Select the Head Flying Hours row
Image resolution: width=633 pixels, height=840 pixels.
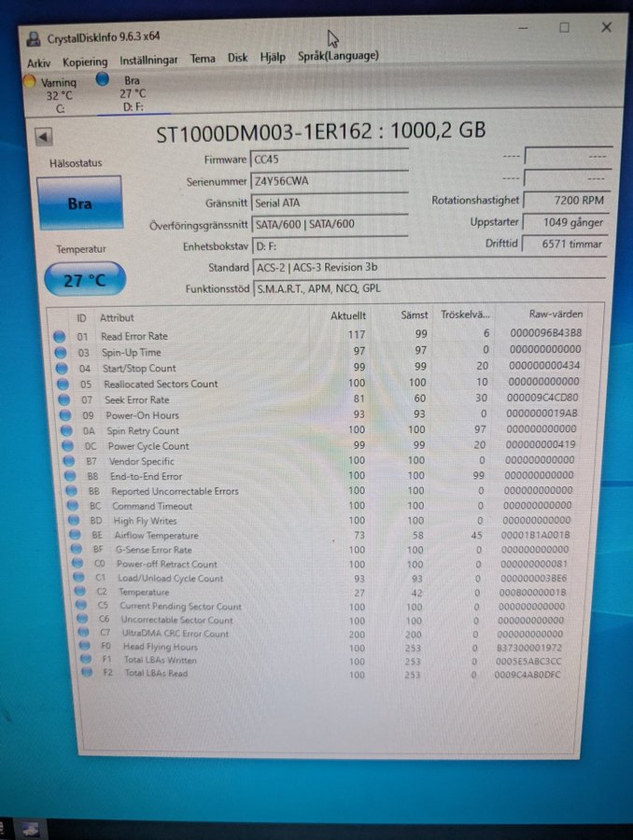[x=323, y=647]
